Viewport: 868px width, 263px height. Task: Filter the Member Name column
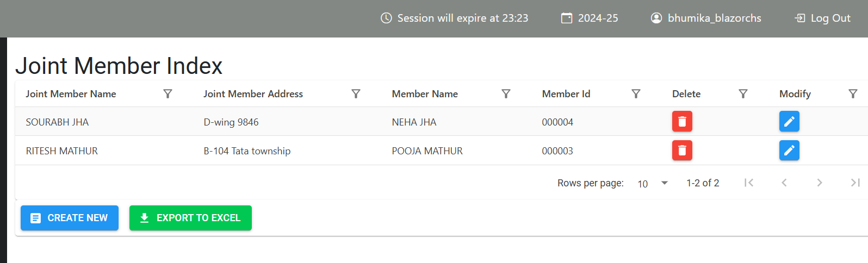coord(506,94)
